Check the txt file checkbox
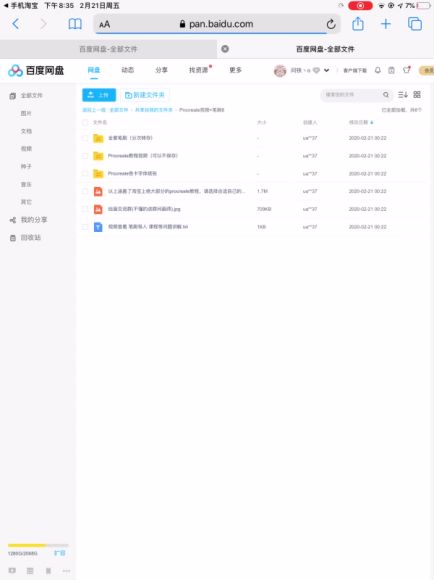 coord(85,227)
